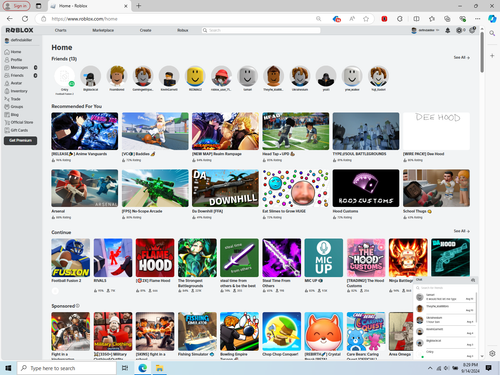
Task: Click the Edge sidebar add plus icon
Action: tap(492, 56)
